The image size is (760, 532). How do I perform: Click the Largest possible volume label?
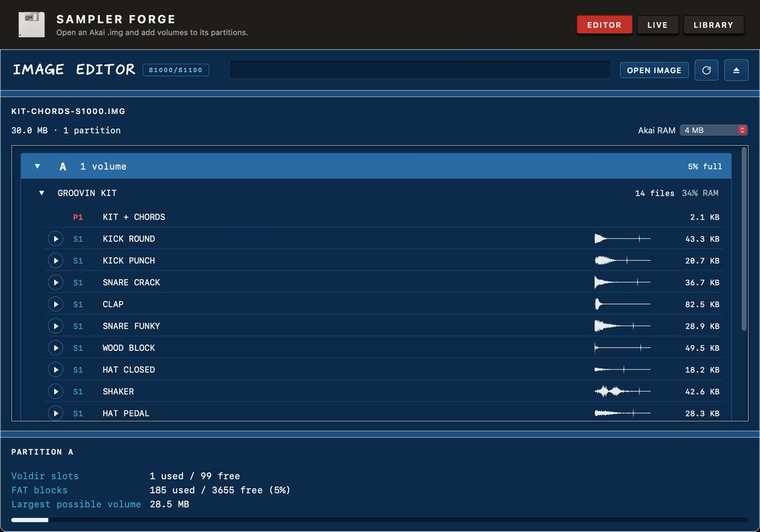pyautogui.click(x=76, y=505)
